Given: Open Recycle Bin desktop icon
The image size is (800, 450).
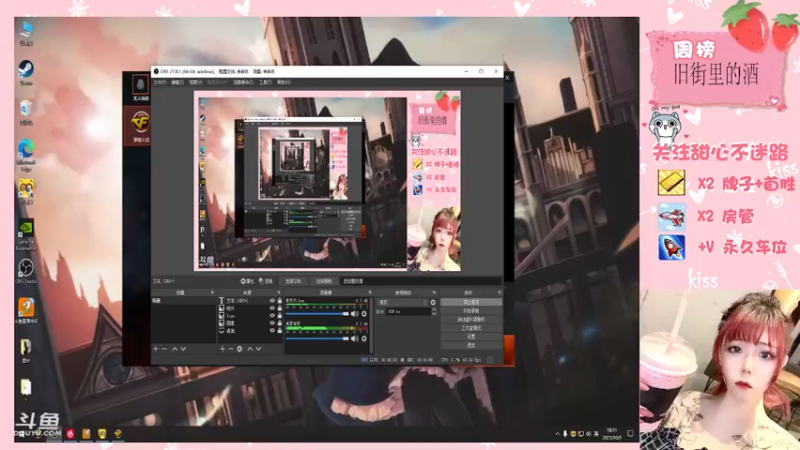Looking at the screenshot, I should tap(26, 113).
